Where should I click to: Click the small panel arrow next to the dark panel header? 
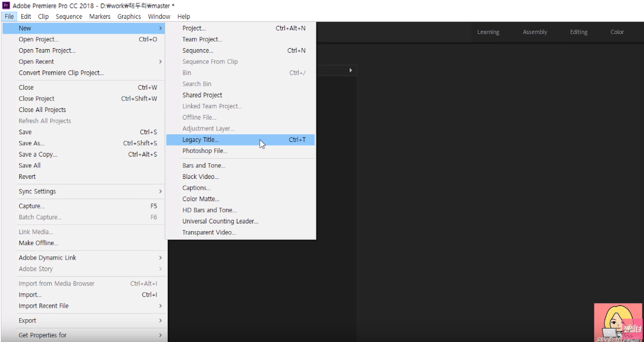point(351,70)
